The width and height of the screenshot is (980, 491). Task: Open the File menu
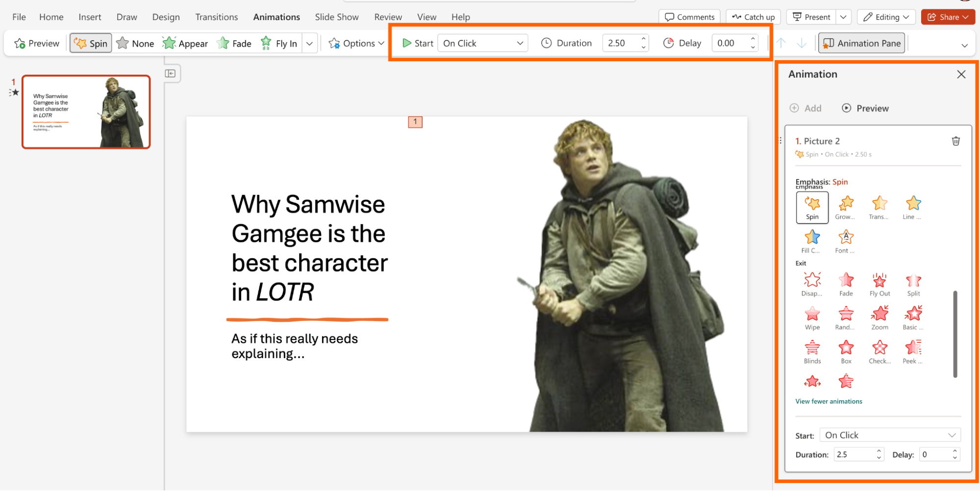point(19,17)
